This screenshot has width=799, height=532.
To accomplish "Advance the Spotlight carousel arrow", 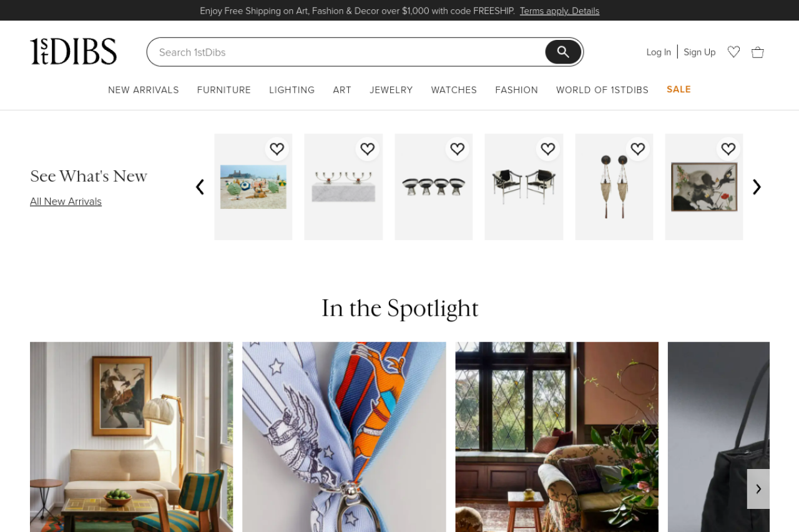I will 758,489.
